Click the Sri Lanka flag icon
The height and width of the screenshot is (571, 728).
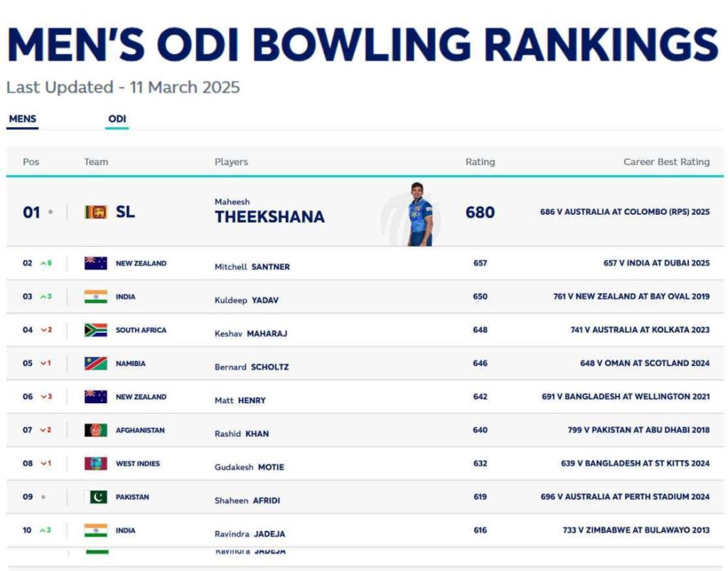[x=95, y=212]
